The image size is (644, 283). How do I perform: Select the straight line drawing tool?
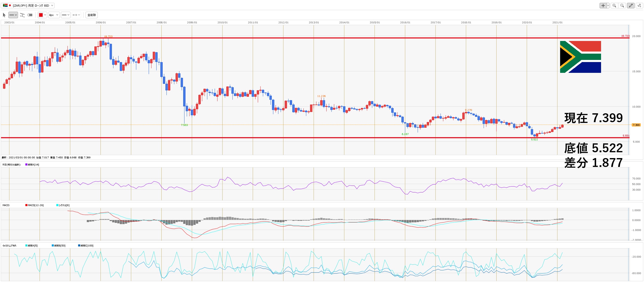(12, 15)
